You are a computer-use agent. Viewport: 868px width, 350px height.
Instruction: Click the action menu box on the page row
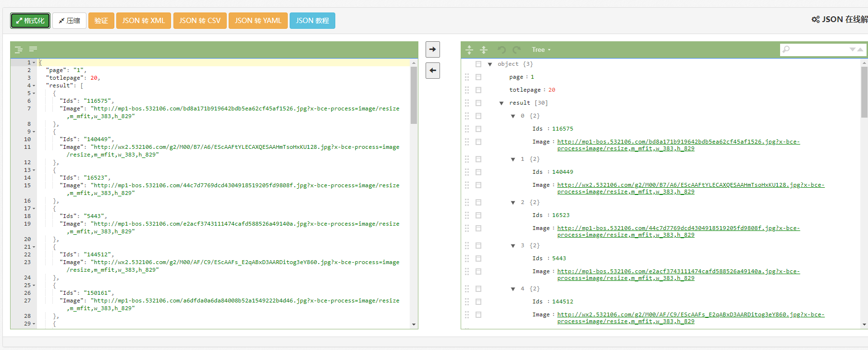click(478, 77)
